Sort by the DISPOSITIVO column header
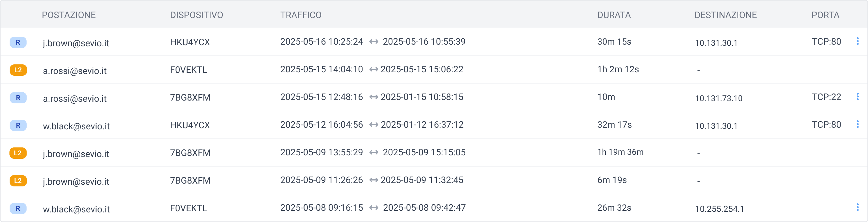This screenshot has width=868, height=222. [x=196, y=15]
